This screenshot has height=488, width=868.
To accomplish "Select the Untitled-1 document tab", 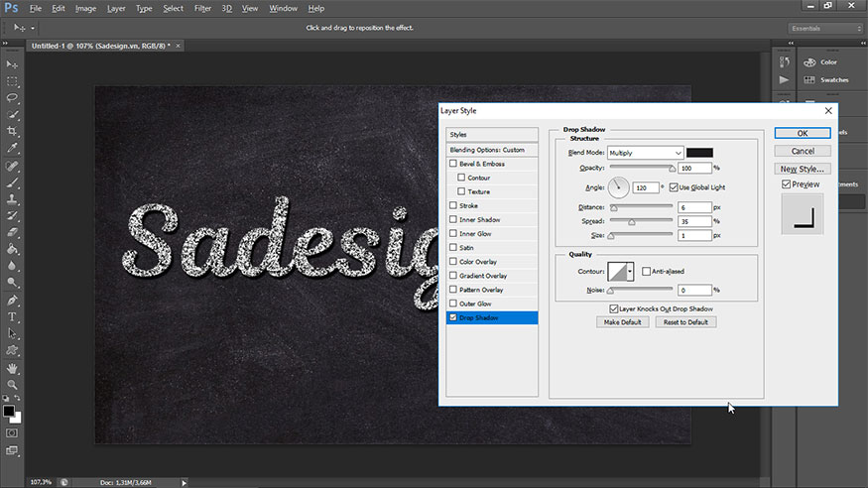I will point(101,46).
